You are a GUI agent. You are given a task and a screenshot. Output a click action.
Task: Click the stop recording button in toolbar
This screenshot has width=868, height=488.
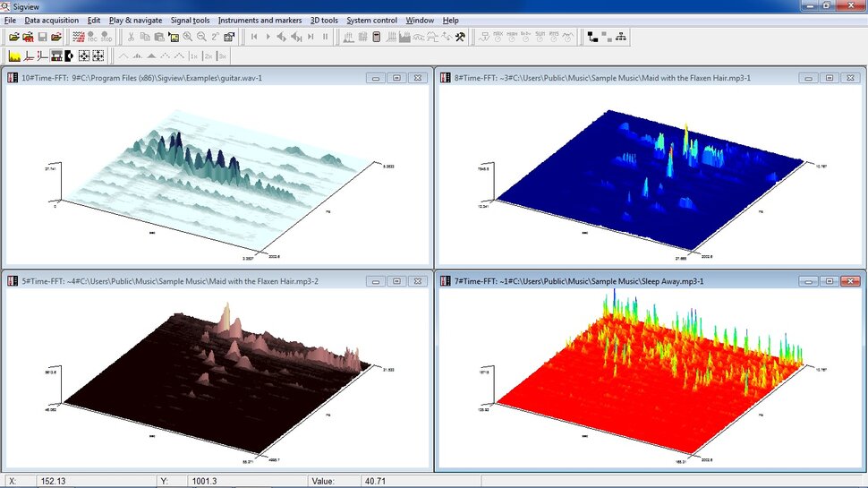point(106,37)
